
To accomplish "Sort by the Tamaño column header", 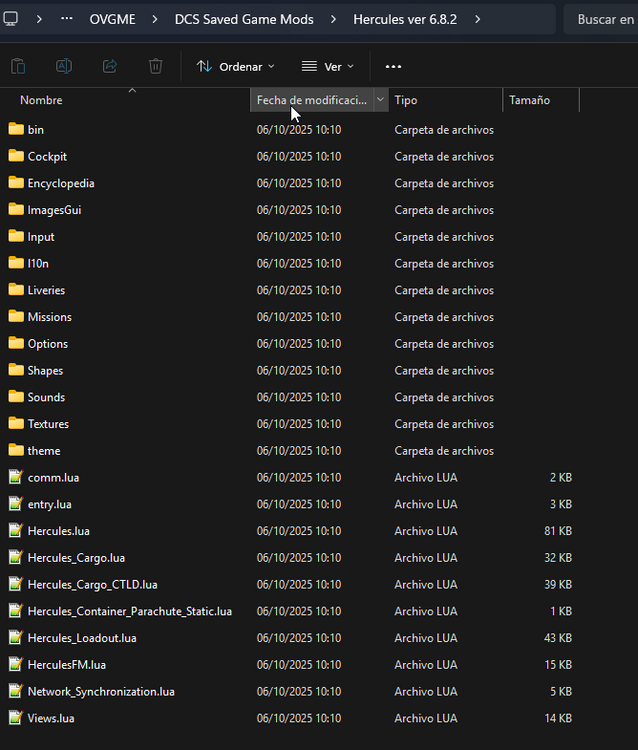I will click(x=541, y=100).
